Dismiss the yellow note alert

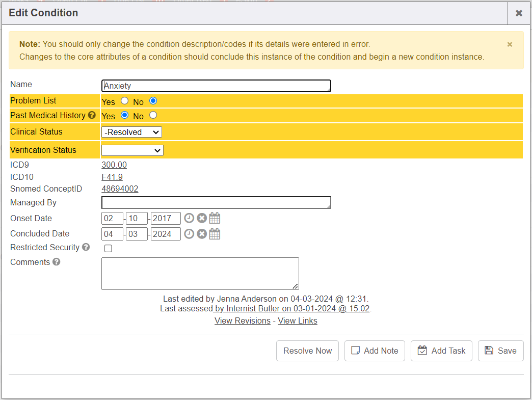click(510, 44)
